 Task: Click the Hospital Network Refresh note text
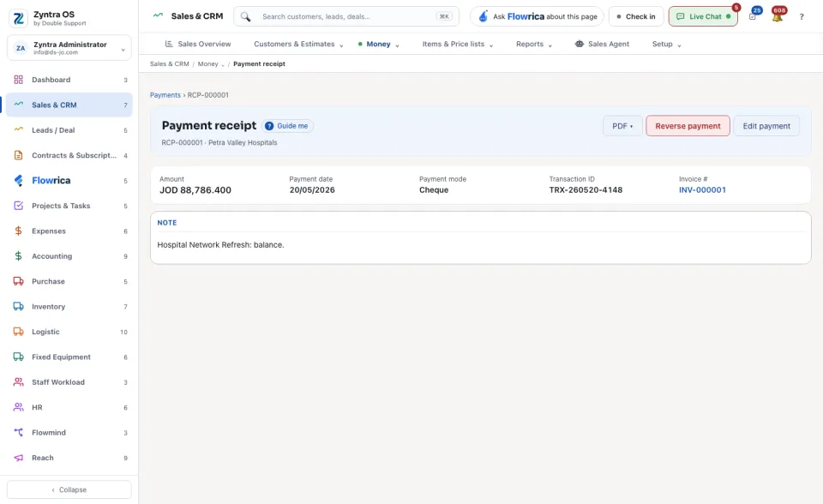pyautogui.click(x=220, y=244)
